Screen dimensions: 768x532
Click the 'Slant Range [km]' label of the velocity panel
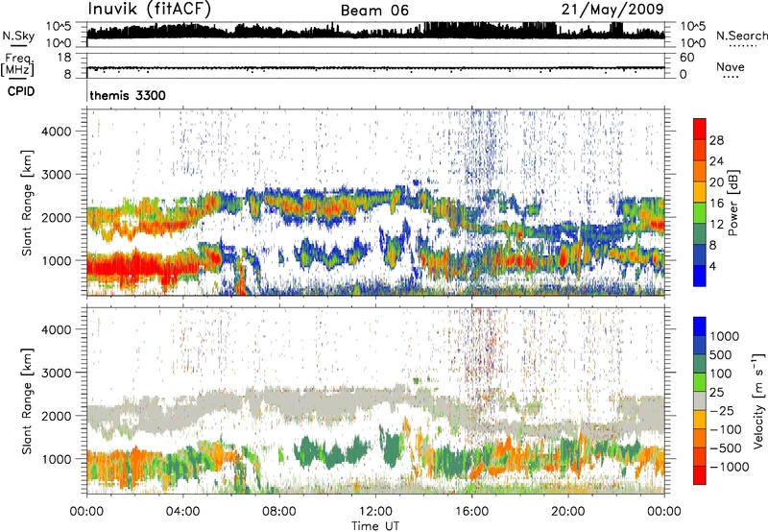coord(27,401)
